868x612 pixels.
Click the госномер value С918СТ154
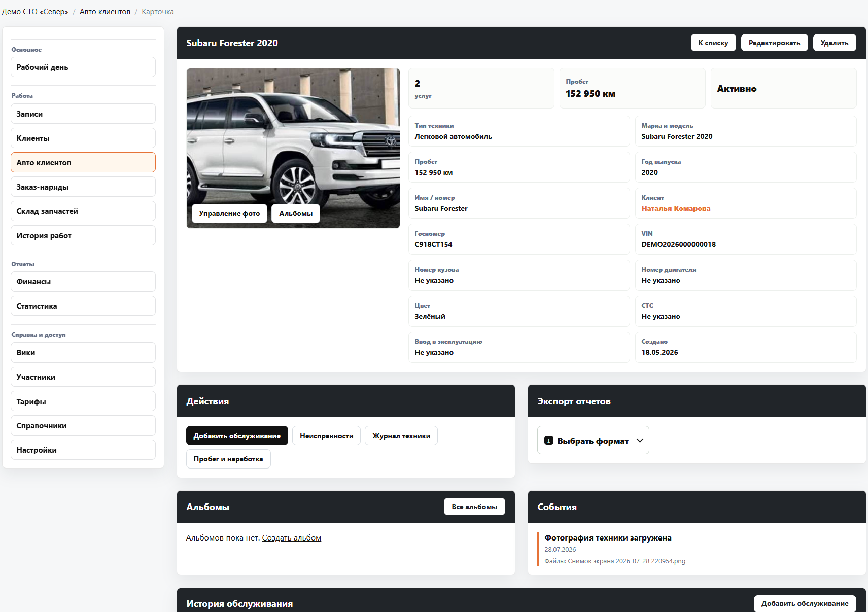433,244
